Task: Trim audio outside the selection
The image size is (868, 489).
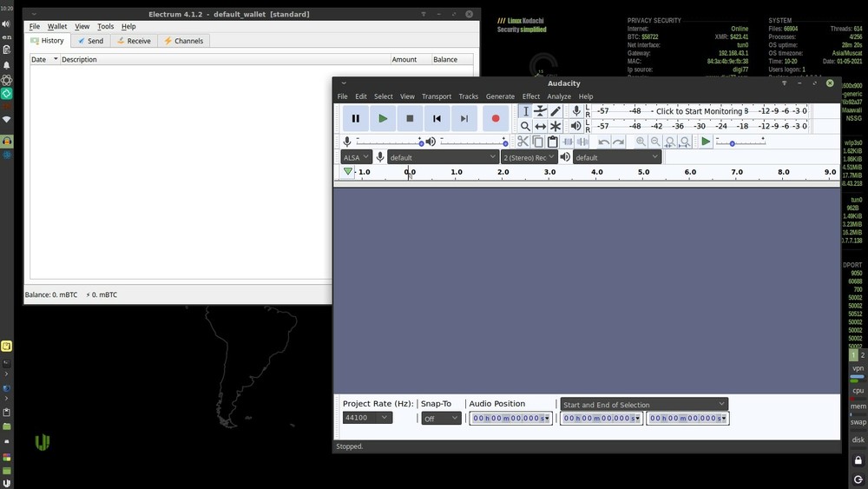Action: (x=568, y=142)
